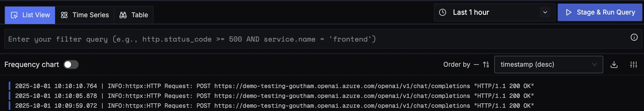Screen dimensions: 644x111
Task: Open format options sliders icon
Action: (x=634, y=65)
